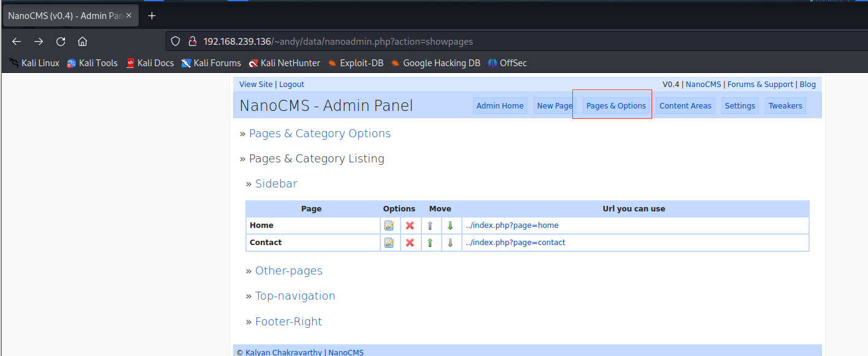868x356 pixels.
Task: Open New Page menu item
Action: point(555,105)
